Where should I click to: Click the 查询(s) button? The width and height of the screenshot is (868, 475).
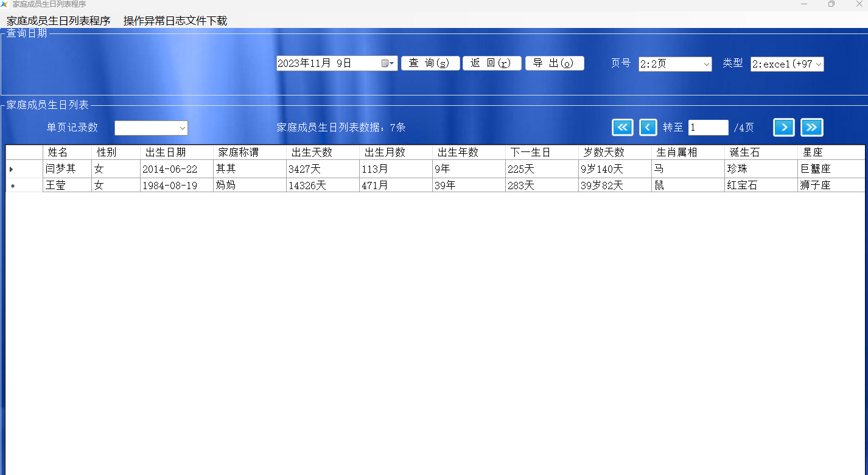click(x=430, y=63)
